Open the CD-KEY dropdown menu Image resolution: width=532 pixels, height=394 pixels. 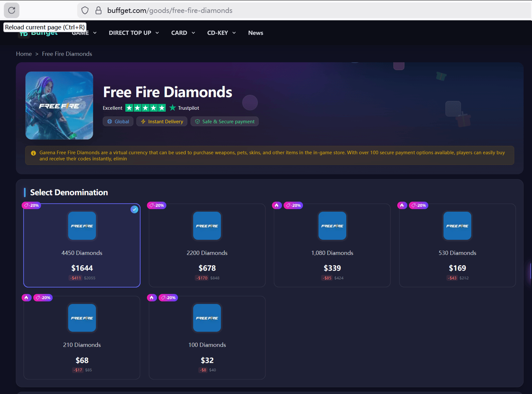pyautogui.click(x=222, y=33)
